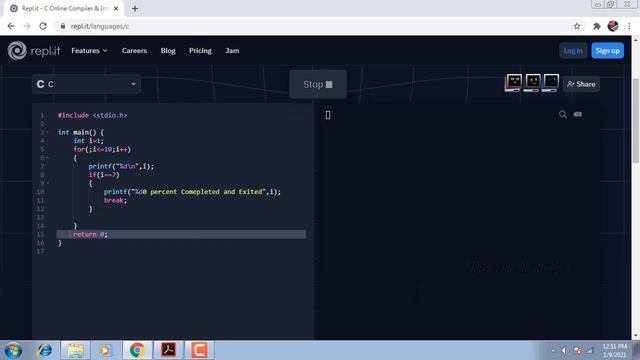This screenshot has height=360, width=640.
Task: Open the media player taskbar icon
Action: (x=105, y=350)
